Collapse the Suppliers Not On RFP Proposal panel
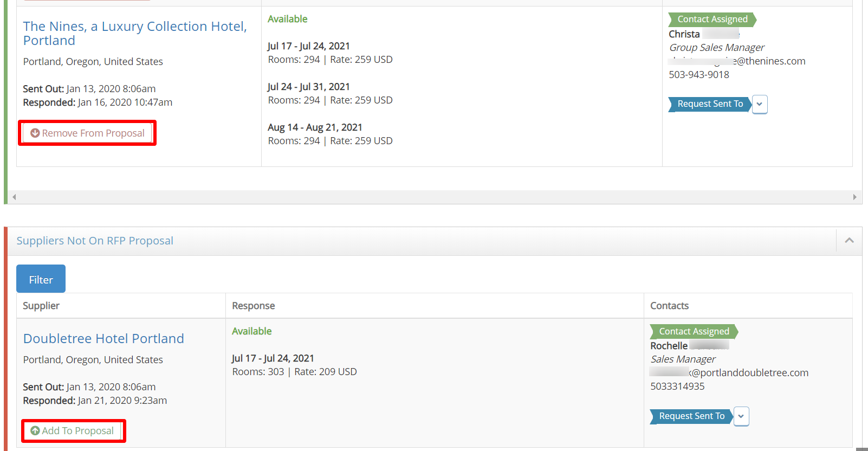The image size is (868, 451). click(849, 241)
